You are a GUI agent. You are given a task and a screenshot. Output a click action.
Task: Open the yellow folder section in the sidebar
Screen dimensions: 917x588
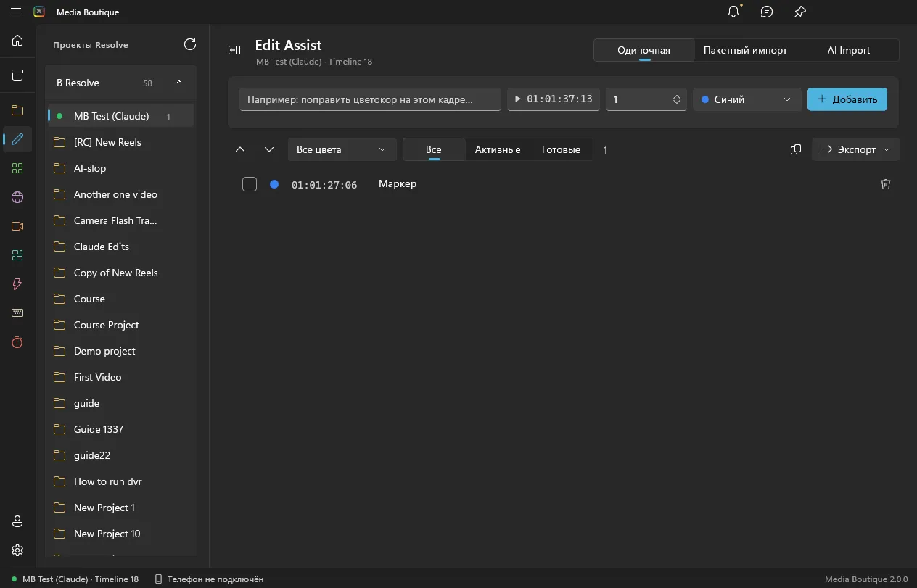click(x=17, y=110)
